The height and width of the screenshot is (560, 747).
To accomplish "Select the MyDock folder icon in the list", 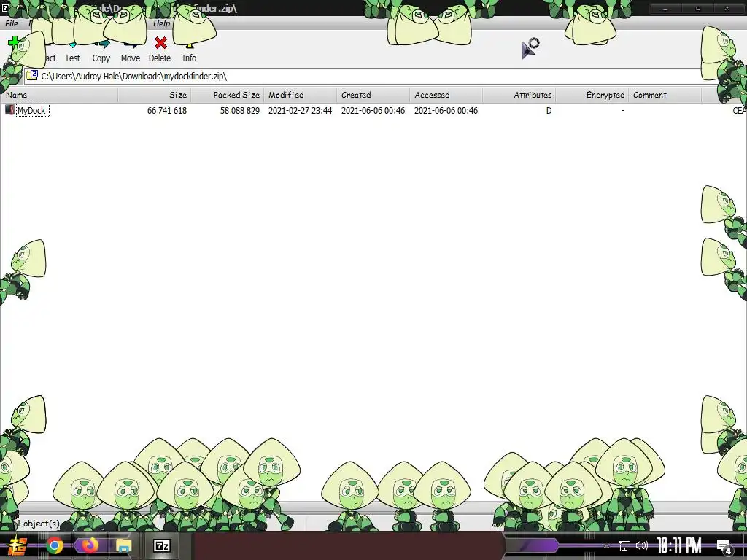I will point(9,110).
